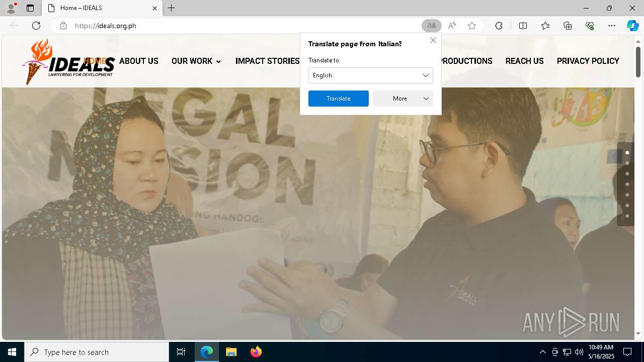Viewport: 644px width, 362px height.
Task: Open Split screen icon
Action: [x=523, y=26]
